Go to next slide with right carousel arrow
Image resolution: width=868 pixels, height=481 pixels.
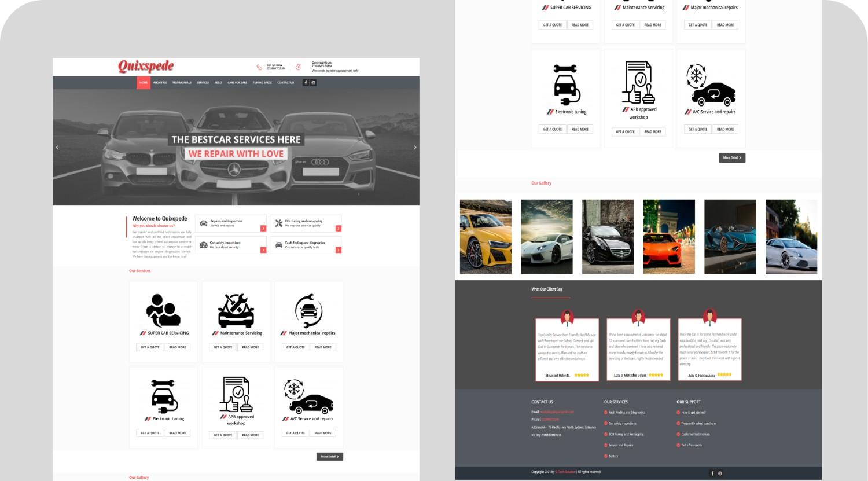pos(415,148)
